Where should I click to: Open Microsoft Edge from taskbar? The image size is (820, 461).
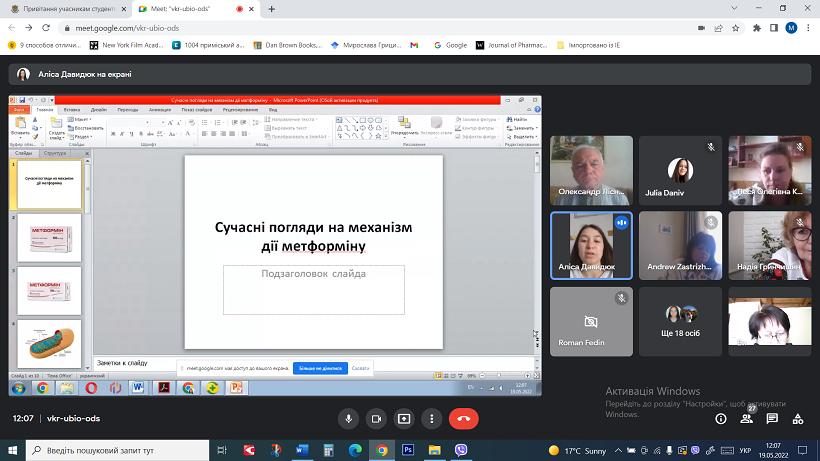pos(355,450)
